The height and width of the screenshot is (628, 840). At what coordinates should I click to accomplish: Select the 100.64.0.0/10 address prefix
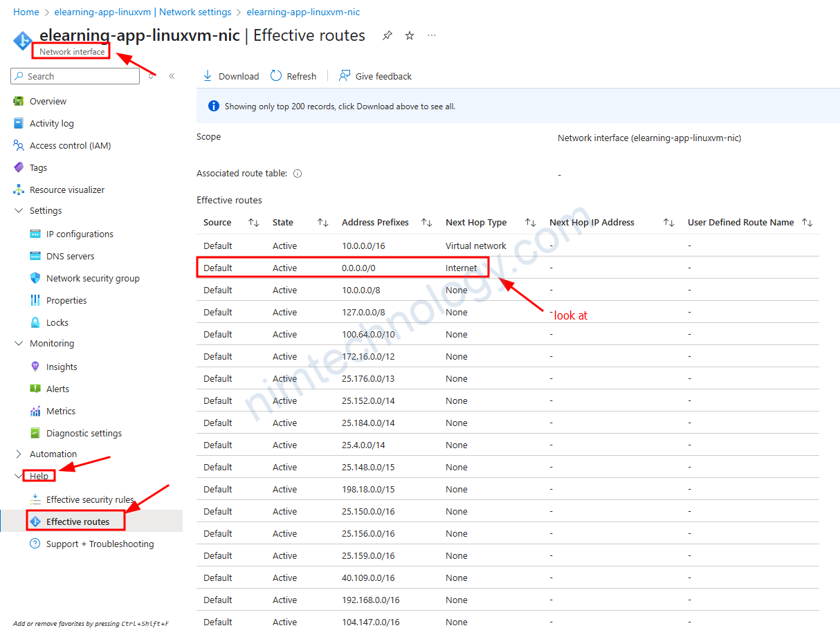point(368,334)
